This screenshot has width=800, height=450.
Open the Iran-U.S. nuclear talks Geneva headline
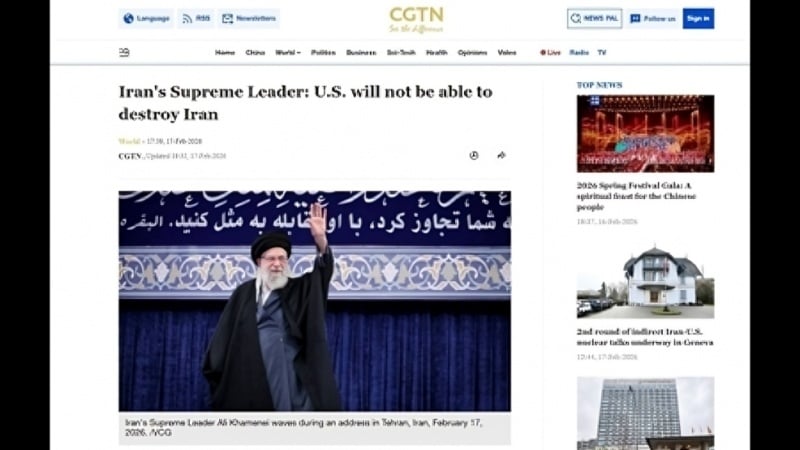point(645,337)
